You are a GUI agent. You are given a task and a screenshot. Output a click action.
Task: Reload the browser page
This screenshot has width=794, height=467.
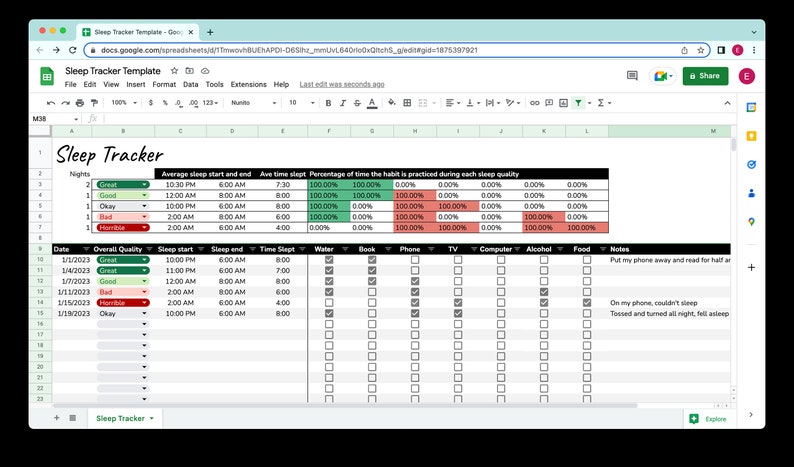click(x=72, y=50)
